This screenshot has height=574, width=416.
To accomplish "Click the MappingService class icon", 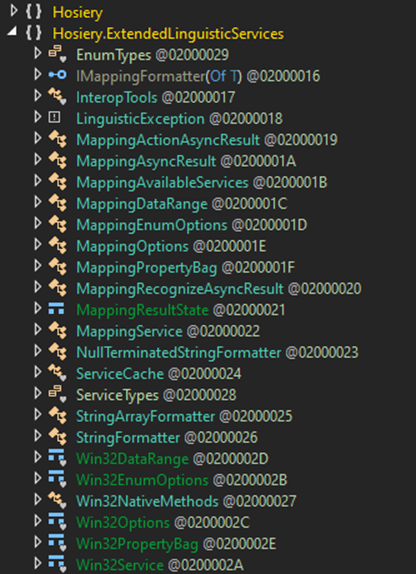I will [57, 331].
